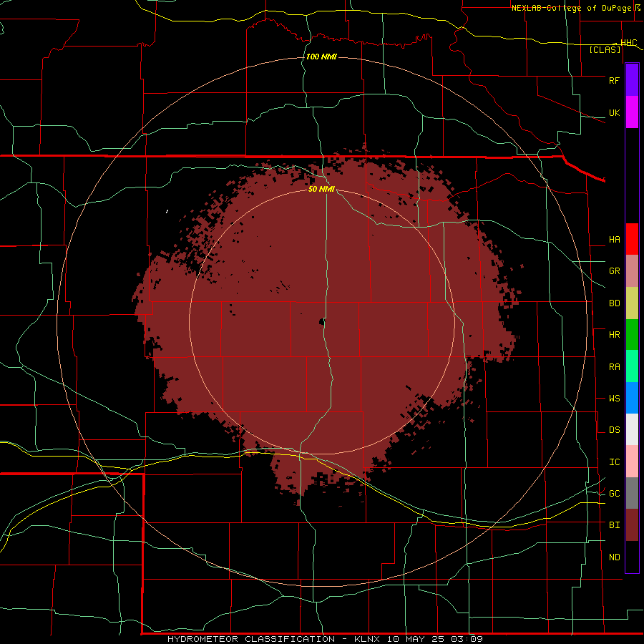
Task: Click the BI dark-red legend swatch
Action: [x=632, y=525]
